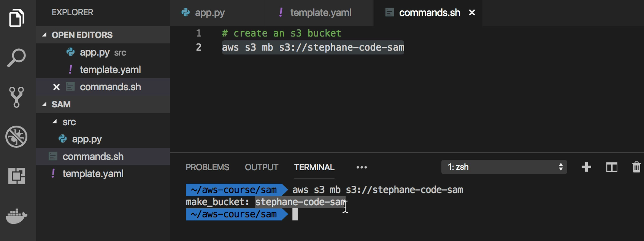Switch to the template.yaml editor tab
Viewport: 644px width, 241px height.
319,13
